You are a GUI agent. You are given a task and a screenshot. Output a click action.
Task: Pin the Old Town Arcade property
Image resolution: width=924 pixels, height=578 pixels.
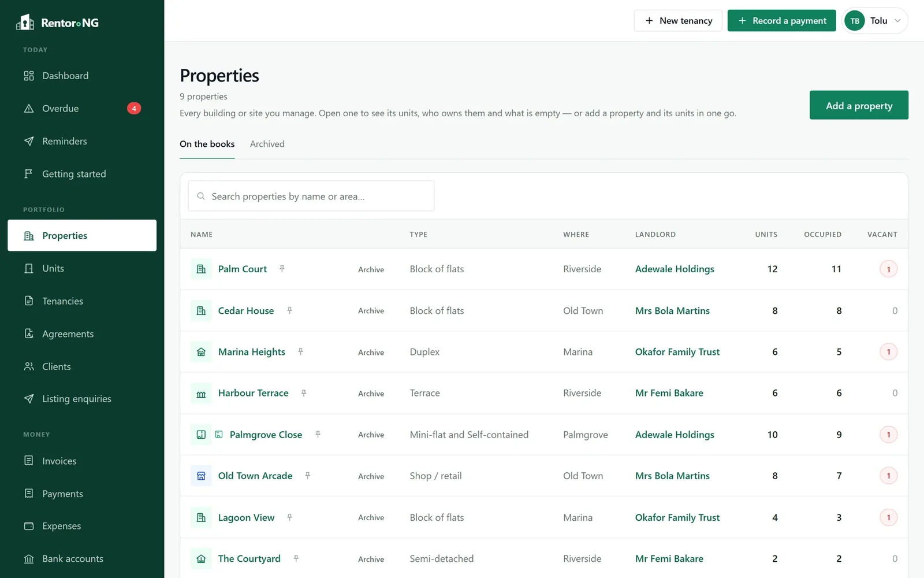tap(308, 476)
